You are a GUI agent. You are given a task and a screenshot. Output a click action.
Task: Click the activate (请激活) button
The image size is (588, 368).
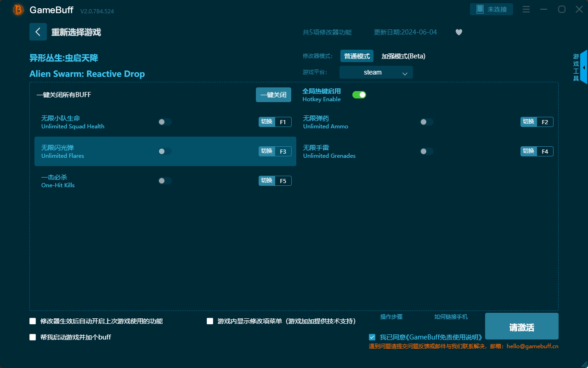click(521, 326)
